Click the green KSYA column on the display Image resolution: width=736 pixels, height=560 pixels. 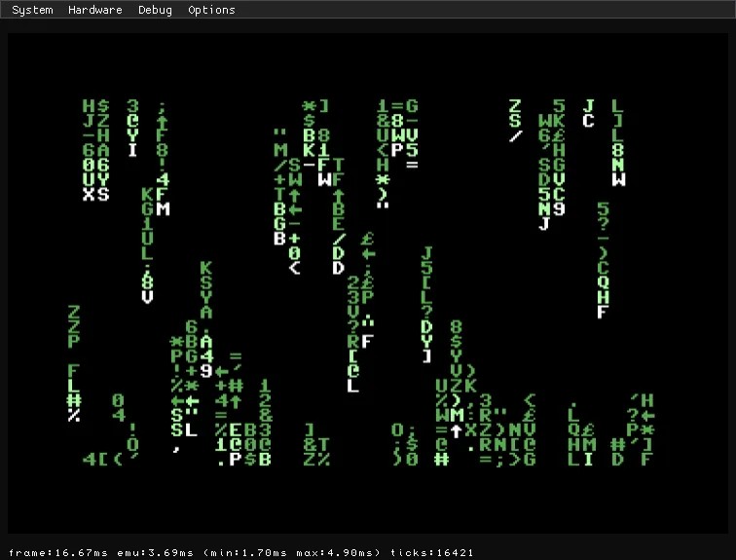[x=205, y=289]
